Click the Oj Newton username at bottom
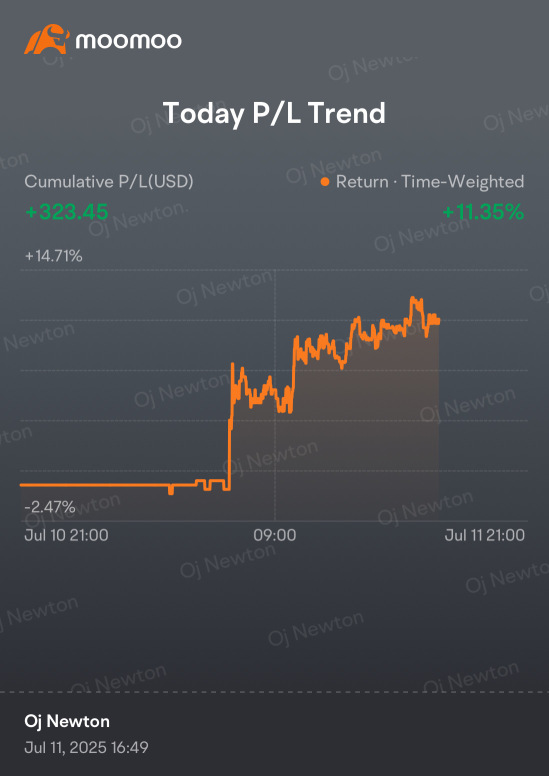Viewport: 549px width, 776px height. pyautogui.click(x=67, y=722)
